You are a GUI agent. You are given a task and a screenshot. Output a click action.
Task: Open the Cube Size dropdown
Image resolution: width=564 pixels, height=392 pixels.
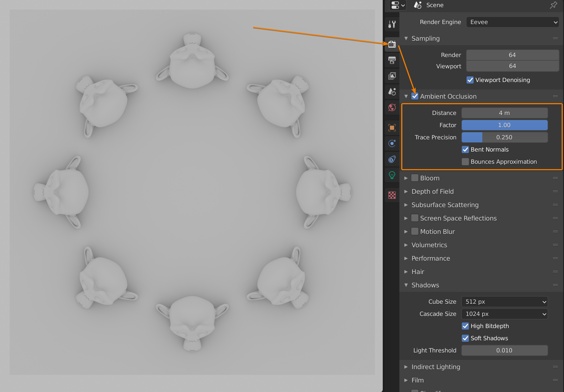click(504, 301)
